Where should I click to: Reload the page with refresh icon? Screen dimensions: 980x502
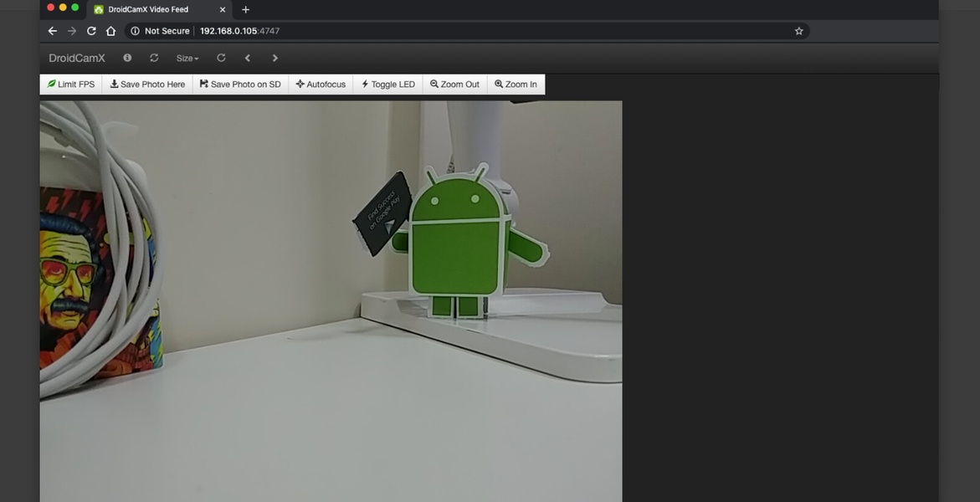pos(91,31)
